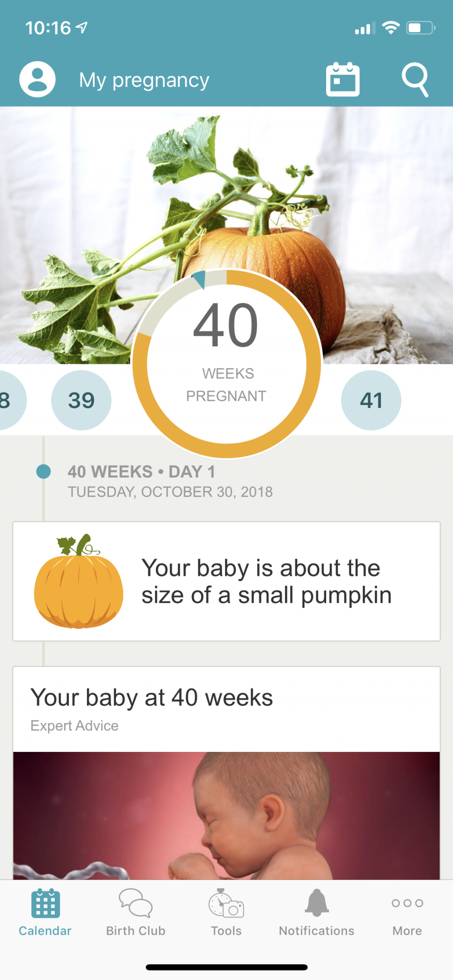Tap the Birth Club chat bubbles icon

[135, 903]
